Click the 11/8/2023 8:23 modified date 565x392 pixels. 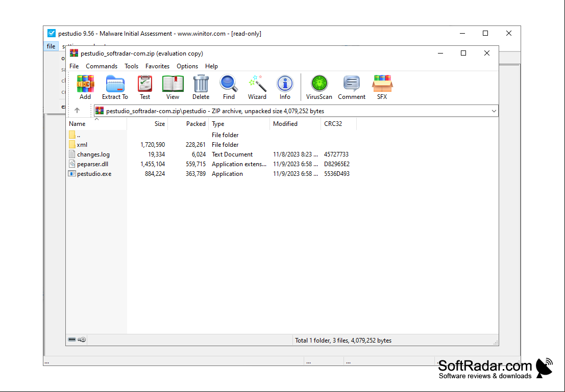296,154
